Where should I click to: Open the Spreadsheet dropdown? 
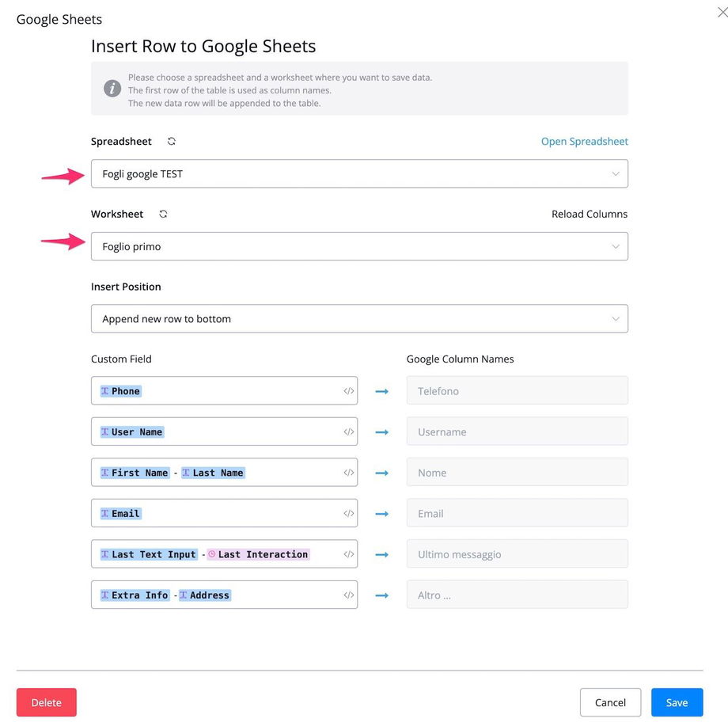(359, 174)
